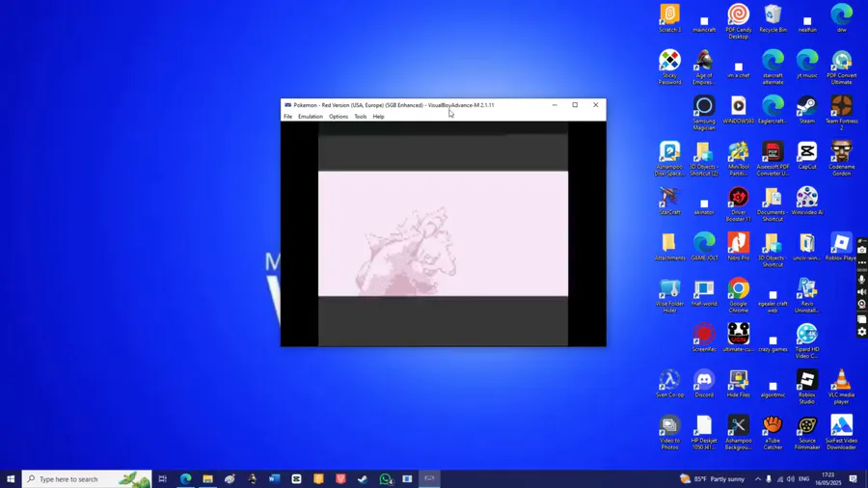Select the GAME JOLT Edge shortcut

[704, 247]
